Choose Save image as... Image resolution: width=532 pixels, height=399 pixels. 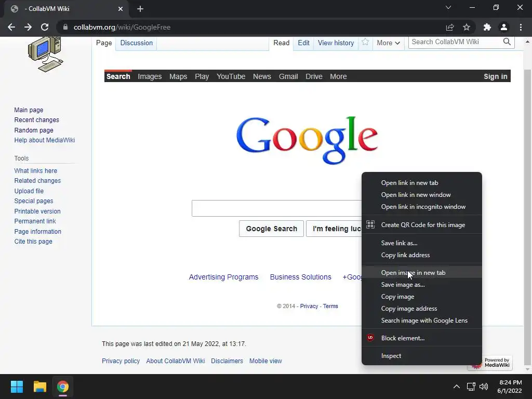pyautogui.click(x=422, y=285)
